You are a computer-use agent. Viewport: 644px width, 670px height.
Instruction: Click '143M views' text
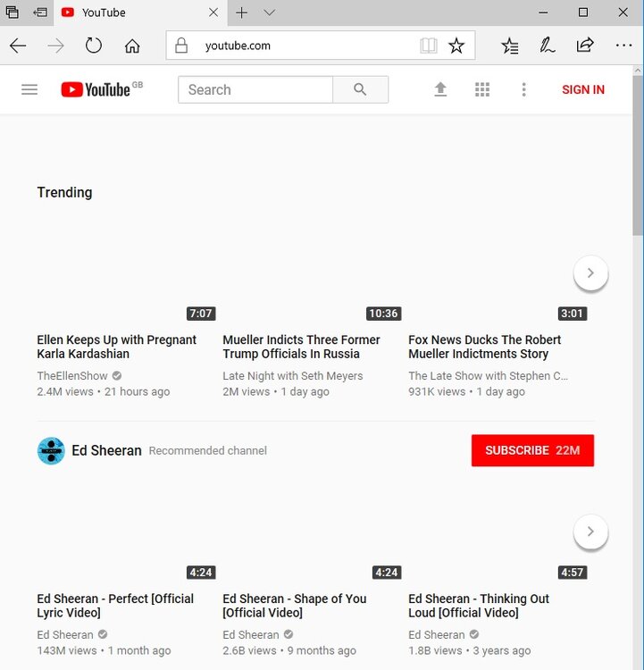(67, 650)
